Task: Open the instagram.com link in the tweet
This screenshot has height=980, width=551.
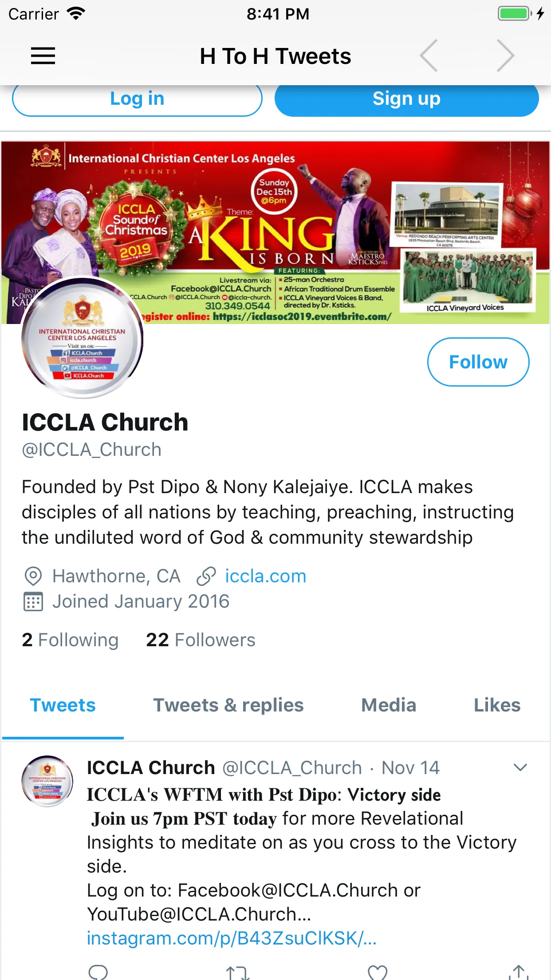Action: tap(232, 938)
